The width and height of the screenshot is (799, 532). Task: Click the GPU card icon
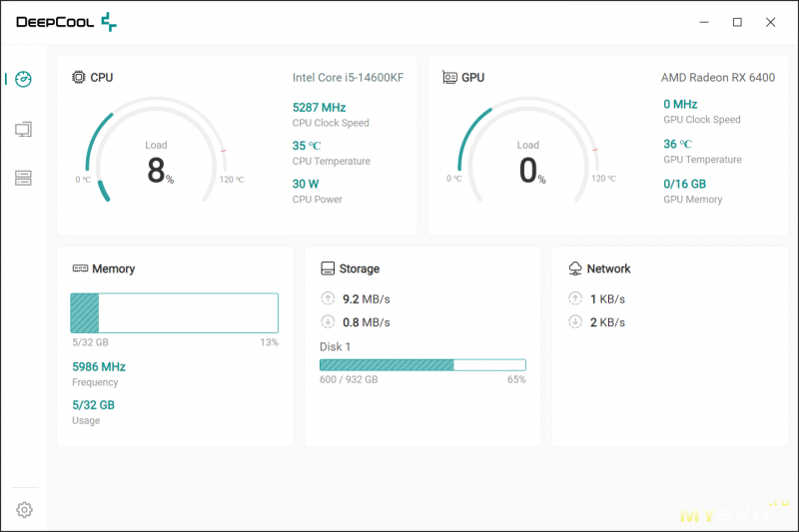tap(449, 77)
